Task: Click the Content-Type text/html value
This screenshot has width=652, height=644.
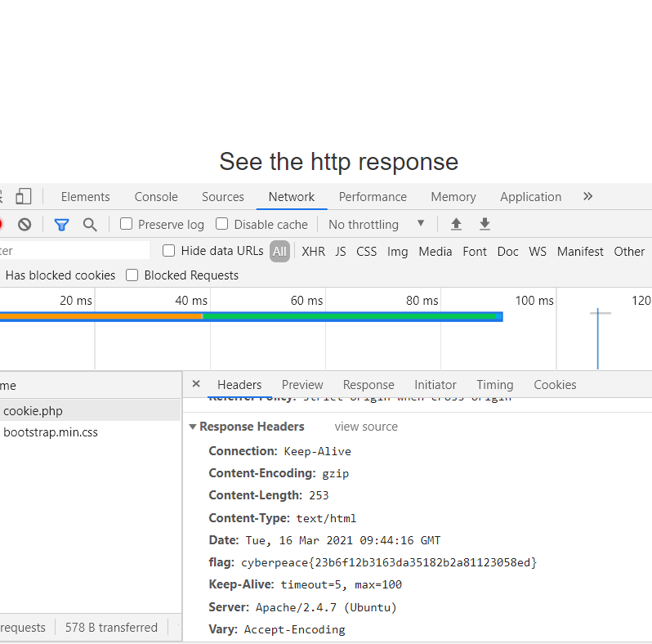Action: (326, 518)
